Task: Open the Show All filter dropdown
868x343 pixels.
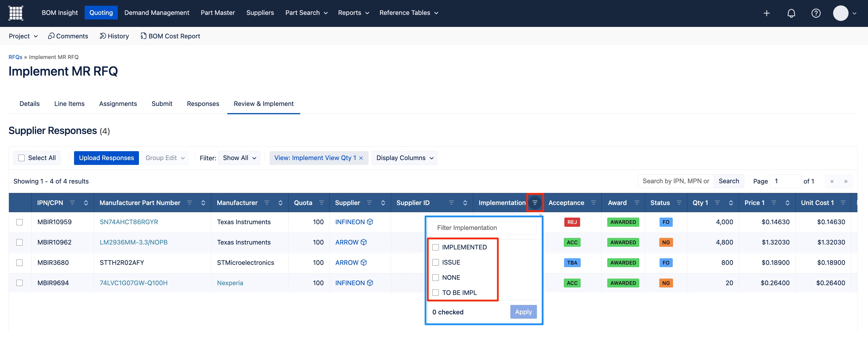Action: [239, 158]
